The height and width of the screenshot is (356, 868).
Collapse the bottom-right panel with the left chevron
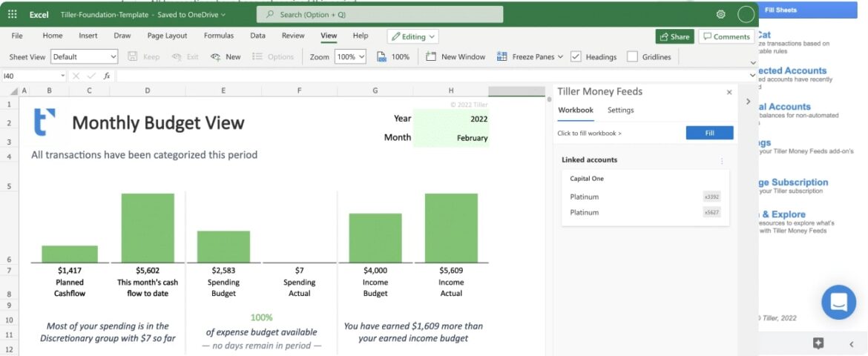(852, 344)
